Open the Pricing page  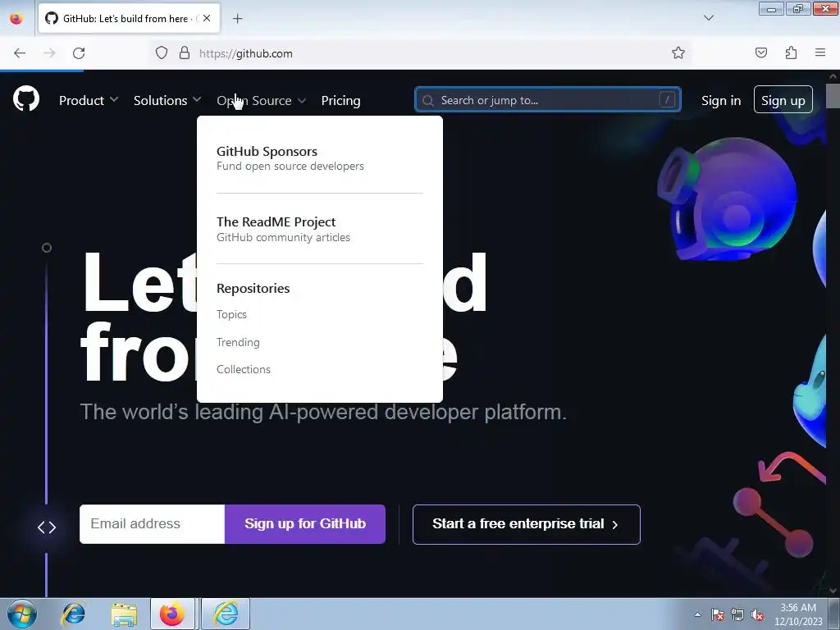pos(340,100)
